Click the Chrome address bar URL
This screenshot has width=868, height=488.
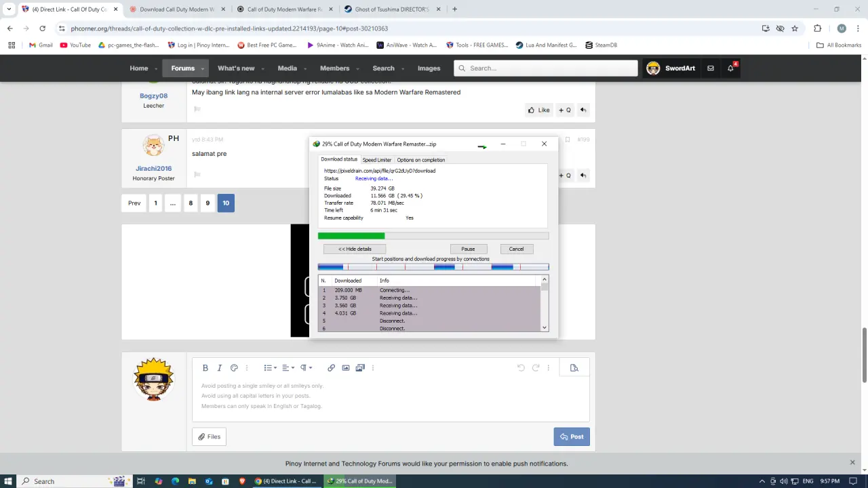click(229, 28)
